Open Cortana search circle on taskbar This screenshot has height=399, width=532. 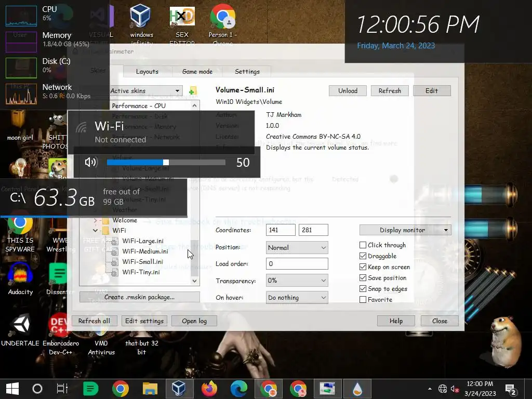point(37,389)
